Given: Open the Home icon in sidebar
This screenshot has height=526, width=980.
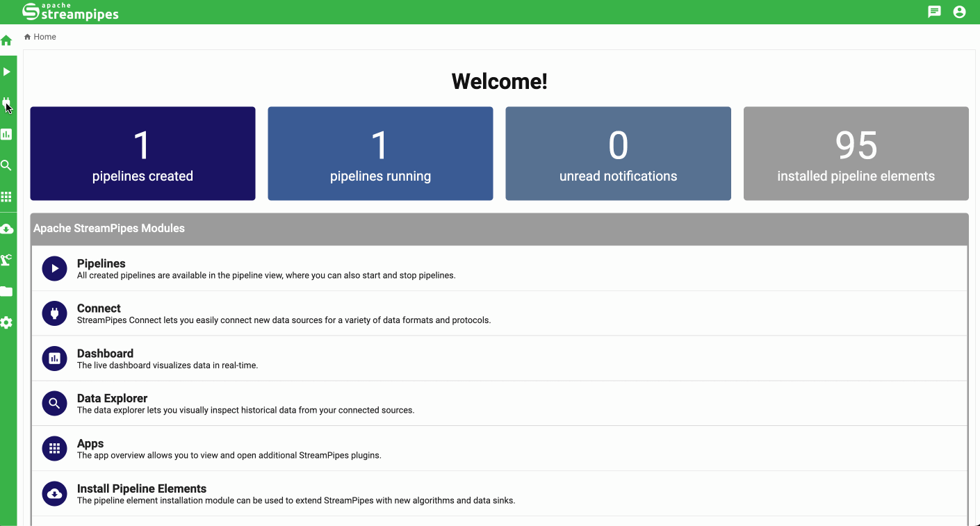Looking at the screenshot, I should point(7,40).
